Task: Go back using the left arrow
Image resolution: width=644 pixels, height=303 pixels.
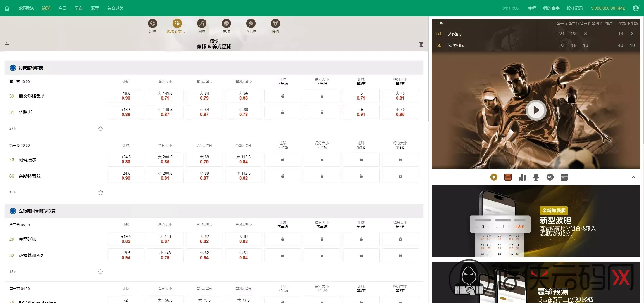Action: pos(7,44)
